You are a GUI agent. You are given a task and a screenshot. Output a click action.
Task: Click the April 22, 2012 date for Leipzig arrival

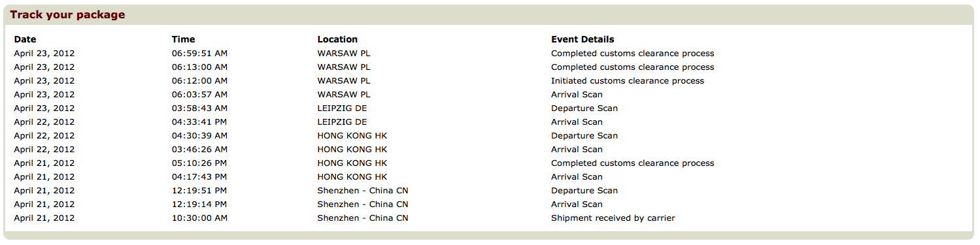pos(44,122)
